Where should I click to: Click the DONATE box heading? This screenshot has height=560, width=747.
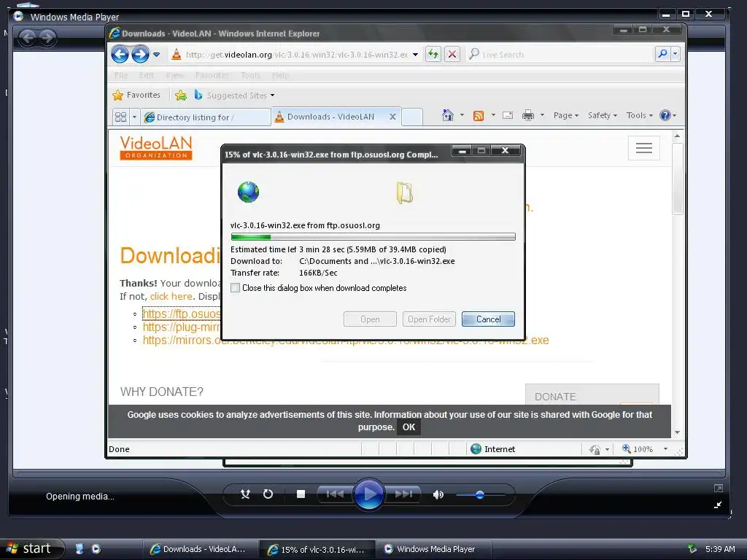(x=555, y=397)
